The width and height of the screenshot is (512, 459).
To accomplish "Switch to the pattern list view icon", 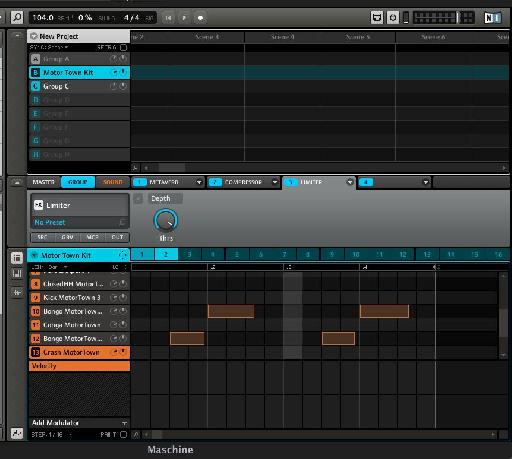I will coord(17,257).
